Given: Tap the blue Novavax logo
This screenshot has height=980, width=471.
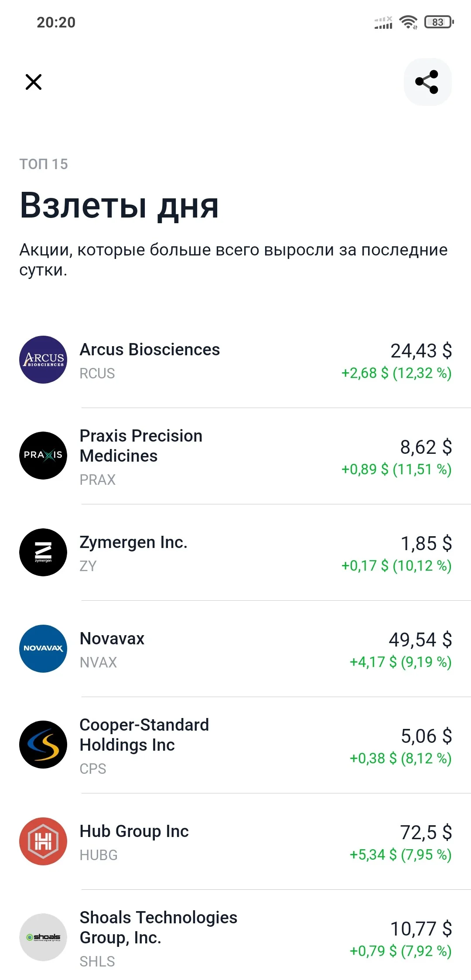Looking at the screenshot, I should click(x=43, y=649).
